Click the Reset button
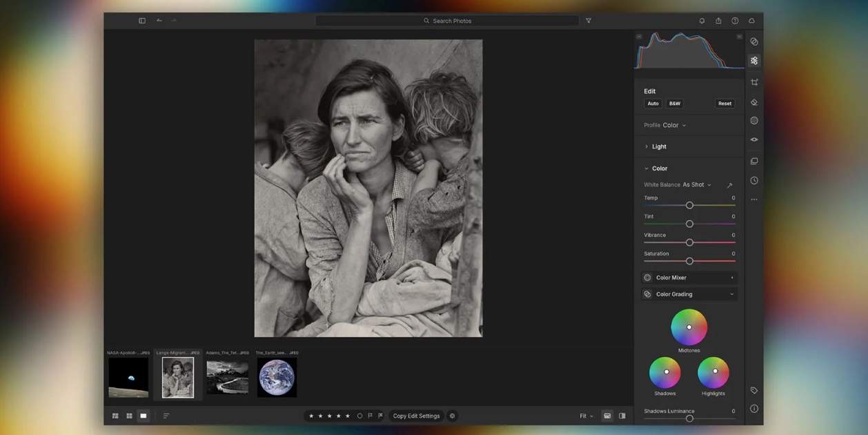This screenshot has height=435, width=868. (x=724, y=104)
